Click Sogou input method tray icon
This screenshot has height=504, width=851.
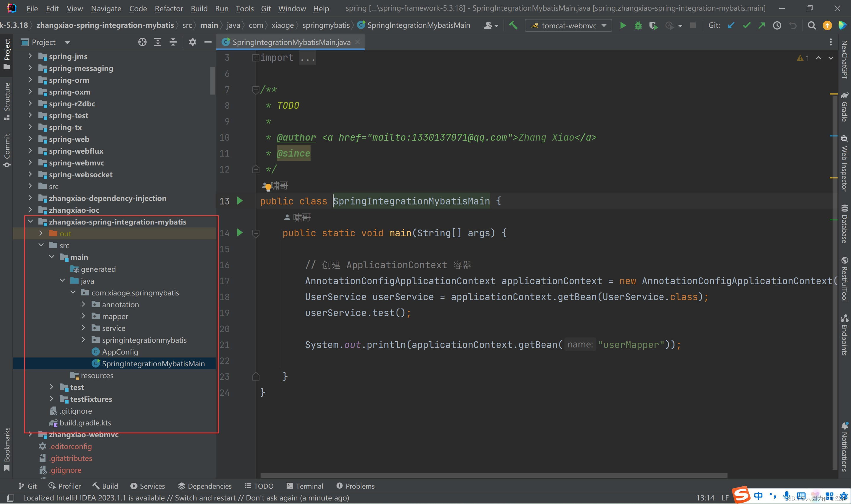click(x=741, y=495)
